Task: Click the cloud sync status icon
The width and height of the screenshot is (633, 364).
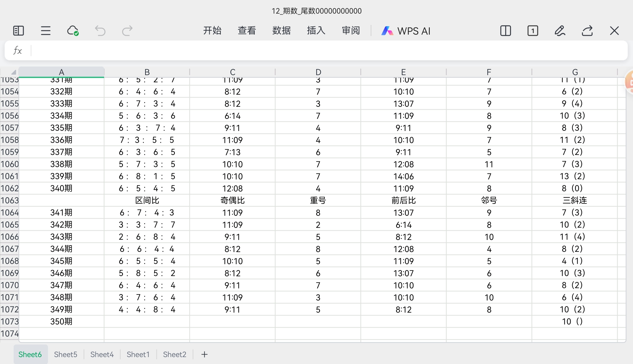Action: [x=73, y=31]
